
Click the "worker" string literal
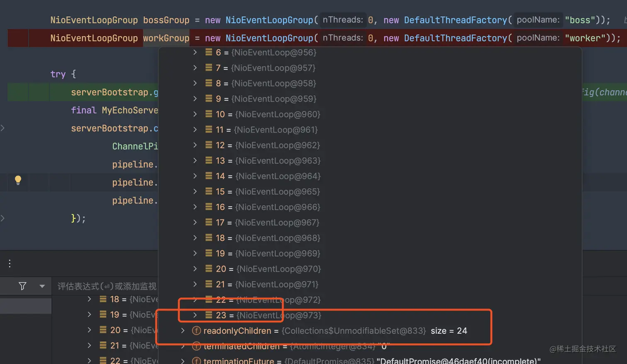pos(585,38)
